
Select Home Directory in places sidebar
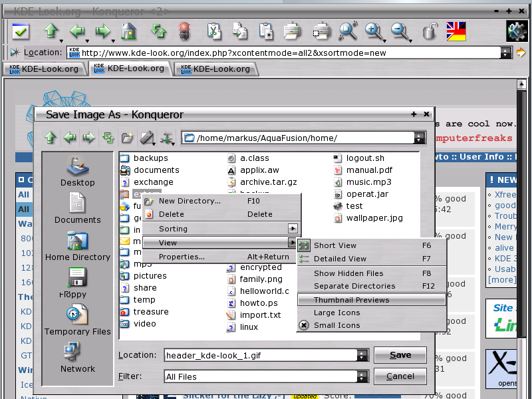77,246
